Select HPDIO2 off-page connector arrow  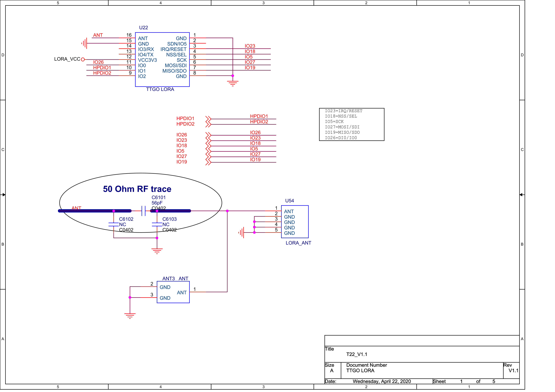208,124
